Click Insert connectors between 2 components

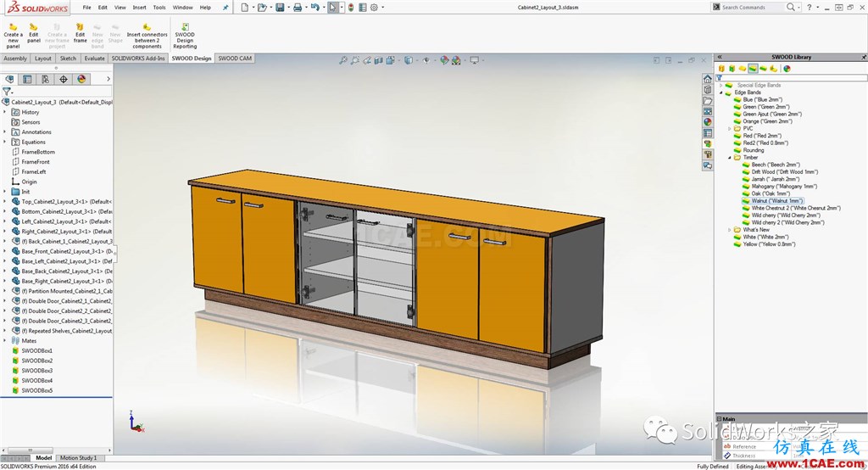pos(147,36)
